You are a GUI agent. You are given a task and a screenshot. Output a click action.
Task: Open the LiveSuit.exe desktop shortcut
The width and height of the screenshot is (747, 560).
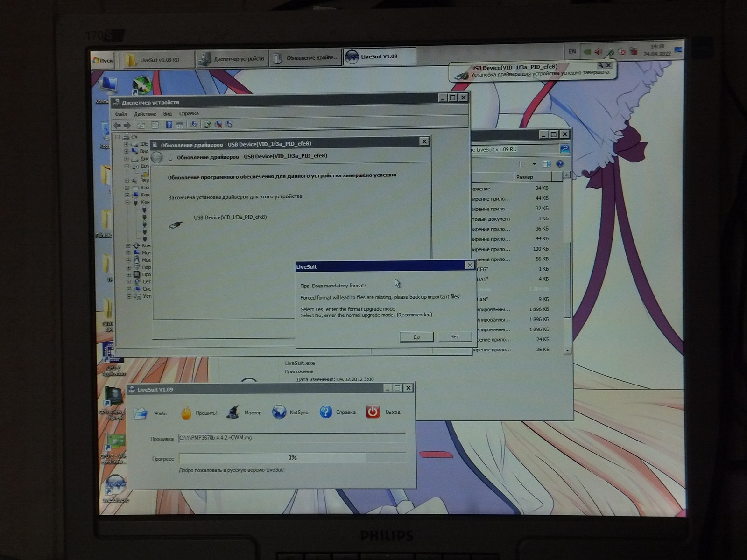[115, 489]
